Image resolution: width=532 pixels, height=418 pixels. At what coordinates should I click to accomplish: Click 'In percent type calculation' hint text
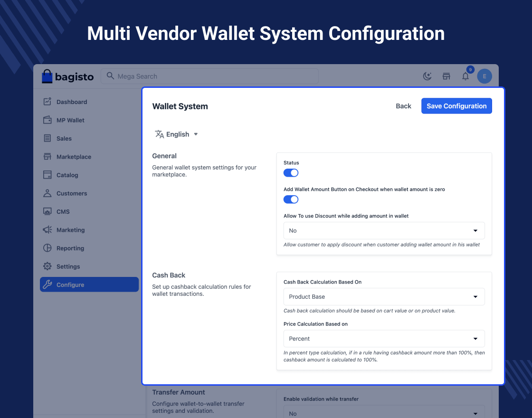pos(384,356)
